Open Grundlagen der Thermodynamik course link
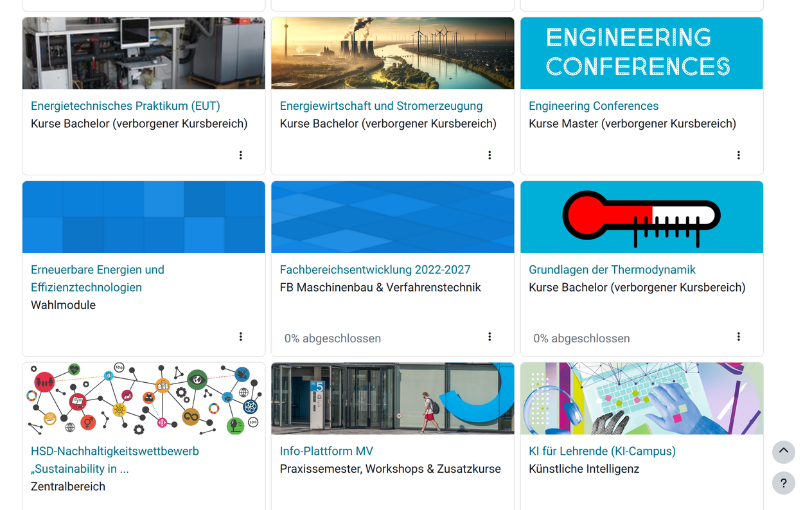Viewport: 812px width, 510px height. [612, 270]
